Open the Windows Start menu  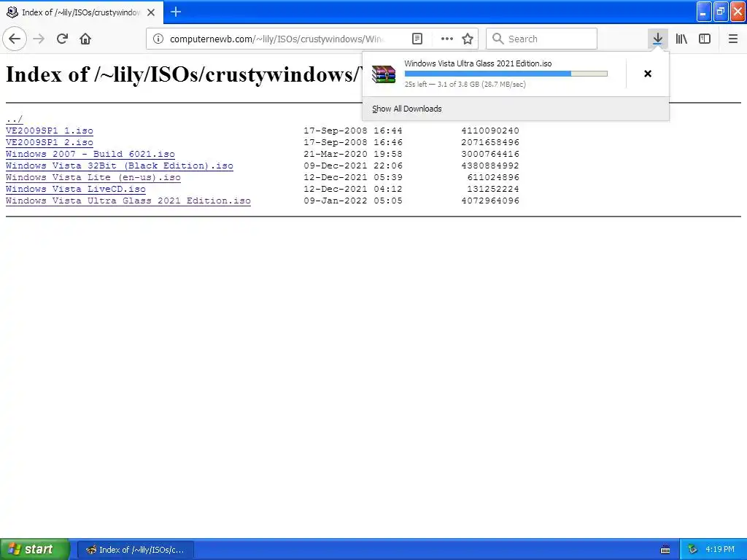(35, 549)
